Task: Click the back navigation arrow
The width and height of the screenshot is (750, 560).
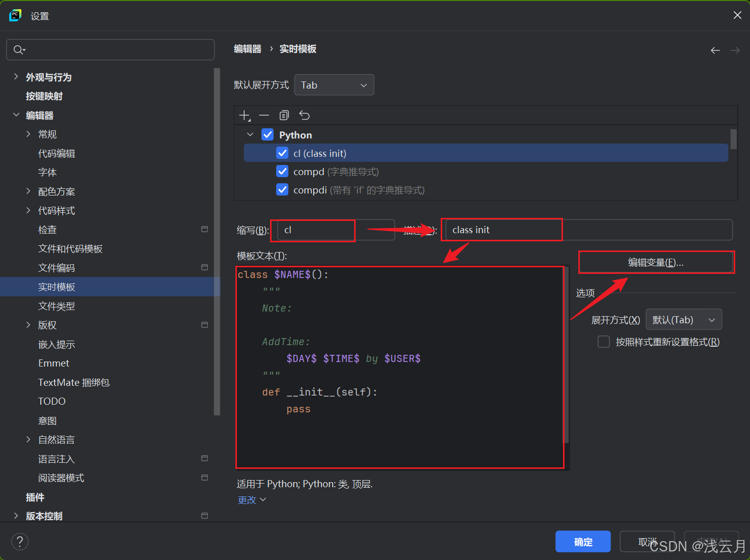Action: pos(715,50)
